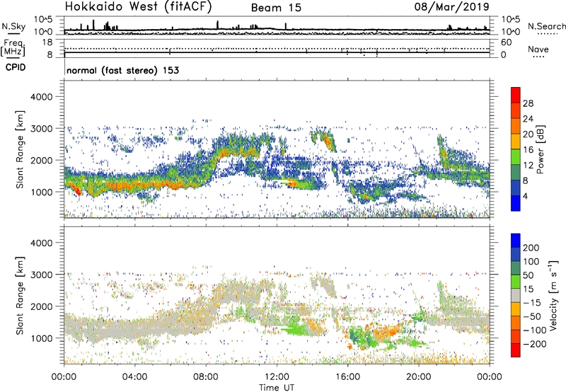This screenshot has width=566, height=392.
Task: Click the '16:00' time axis tick label
Action: pos(347,377)
